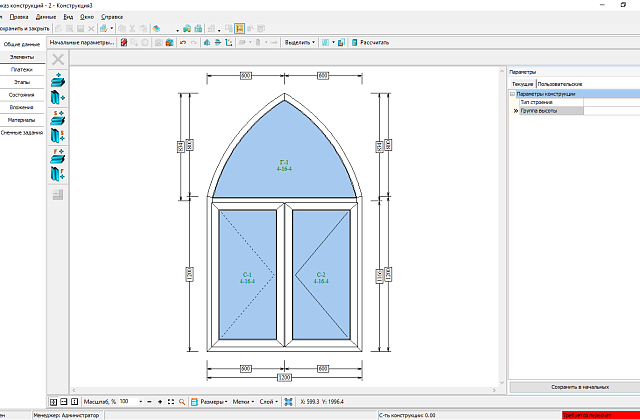Mirror construction vertically icon
640x420 pixels.
218,42
